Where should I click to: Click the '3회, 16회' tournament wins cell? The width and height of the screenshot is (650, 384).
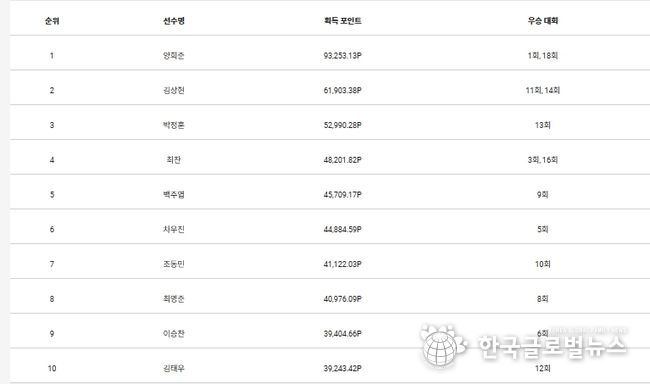[x=543, y=160]
